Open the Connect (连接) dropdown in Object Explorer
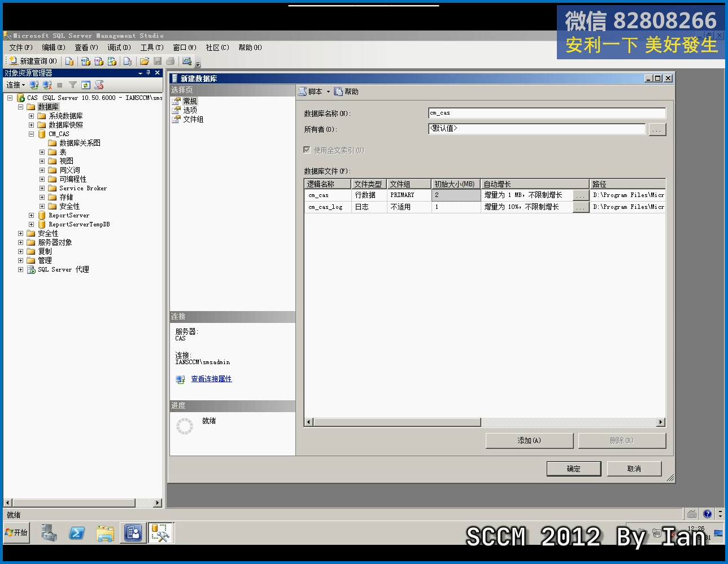Image resolution: width=728 pixels, height=564 pixels. coord(16,85)
